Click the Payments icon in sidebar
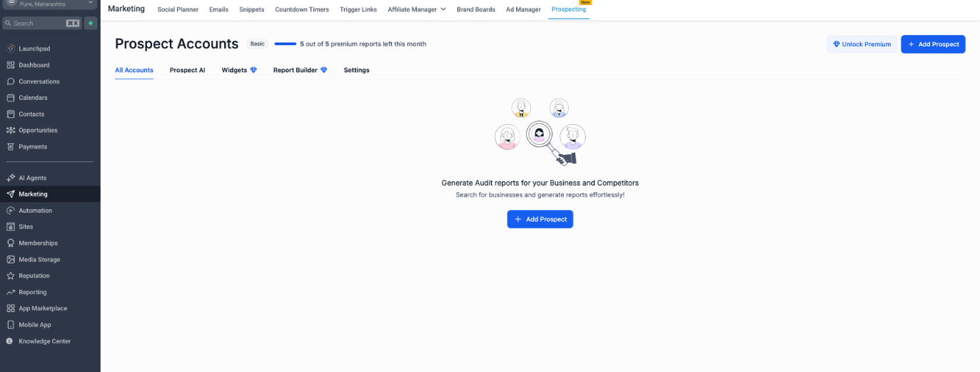This screenshot has width=980, height=372. [x=11, y=146]
